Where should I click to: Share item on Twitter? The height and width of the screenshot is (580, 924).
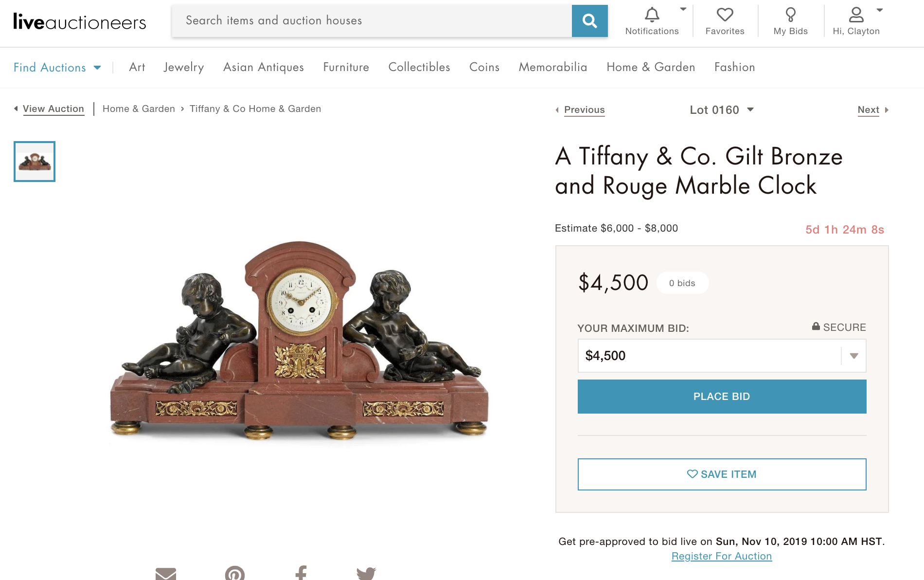pos(366,573)
